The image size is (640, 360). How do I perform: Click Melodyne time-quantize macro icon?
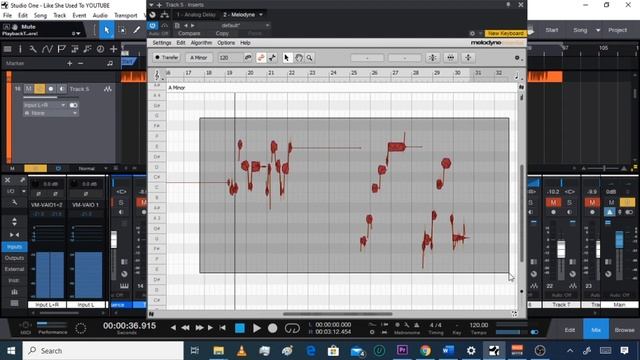[x=451, y=58]
